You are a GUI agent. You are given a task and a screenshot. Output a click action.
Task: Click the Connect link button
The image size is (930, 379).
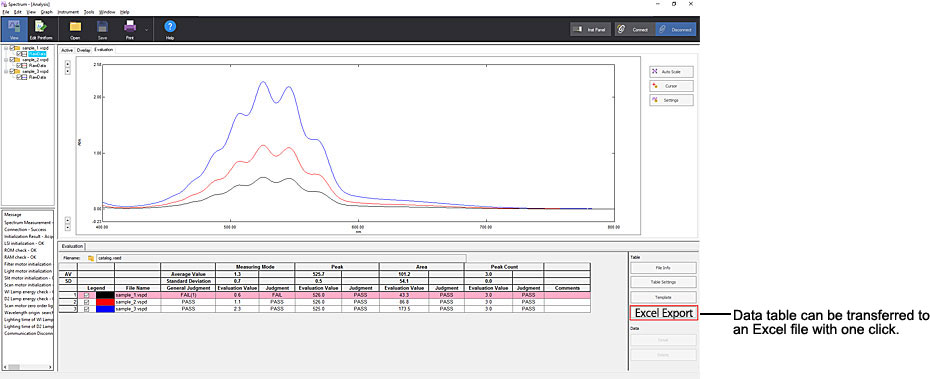[634, 29]
